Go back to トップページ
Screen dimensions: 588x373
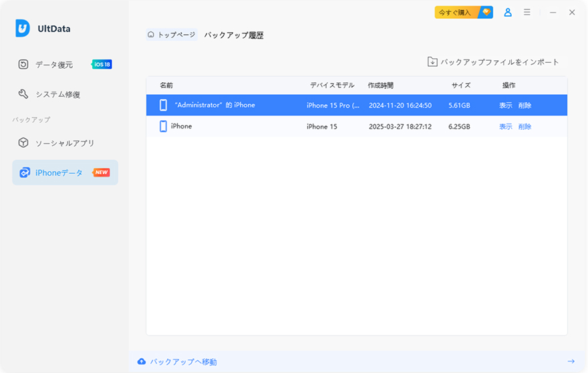pyautogui.click(x=172, y=35)
